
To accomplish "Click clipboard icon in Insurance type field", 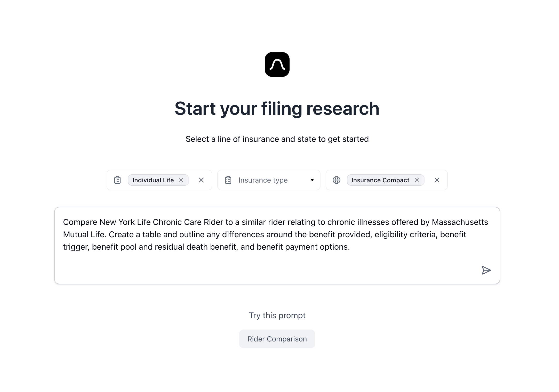I will coord(228,180).
